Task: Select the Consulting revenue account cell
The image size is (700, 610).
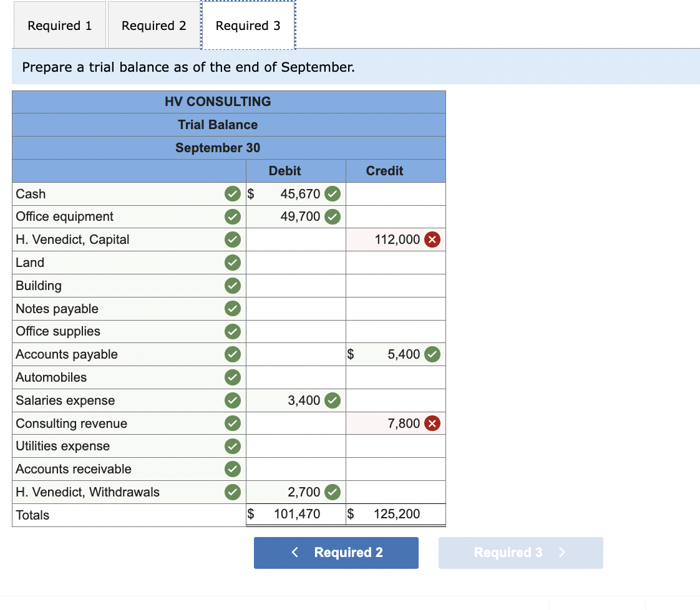Action: point(129,424)
